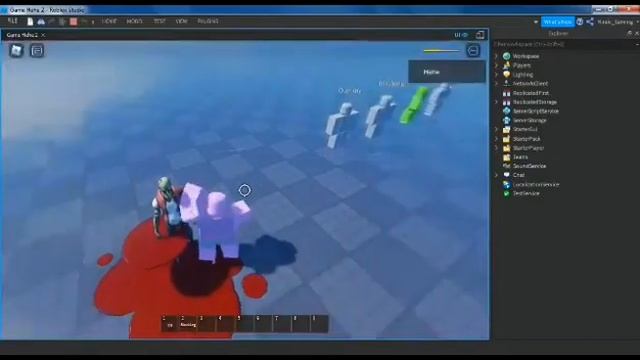
Task: Click the TestService green check icon
Action: tap(507, 193)
